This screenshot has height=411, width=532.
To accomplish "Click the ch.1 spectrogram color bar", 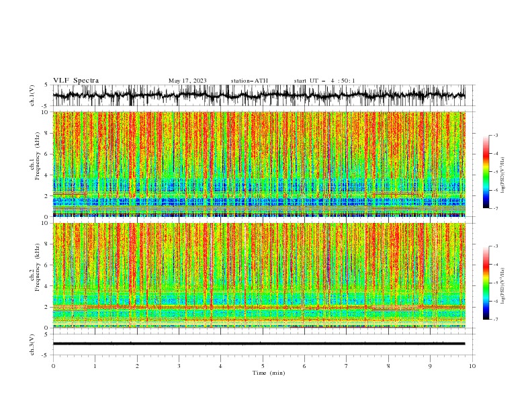I will tap(486, 172).
